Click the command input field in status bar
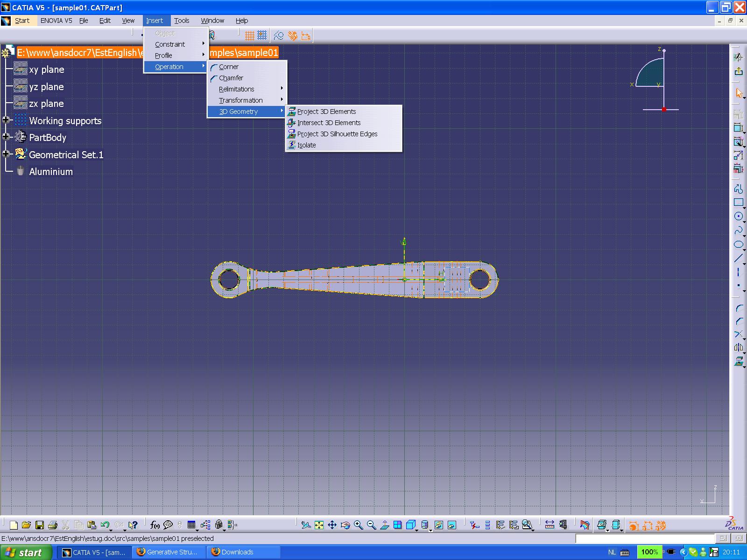Image resolution: width=747 pixels, height=560 pixels. (x=645, y=539)
